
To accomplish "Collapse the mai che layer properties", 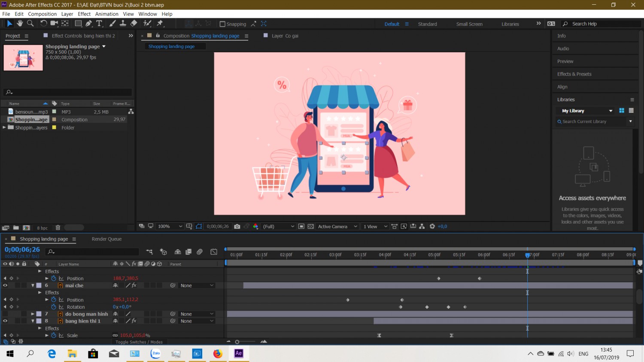I will [x=33, y=285].
